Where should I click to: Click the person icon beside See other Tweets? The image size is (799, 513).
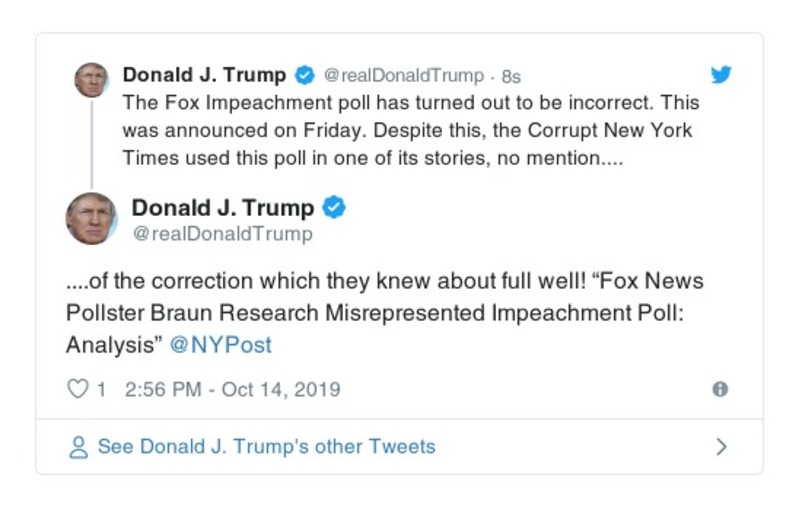(78, 447)
